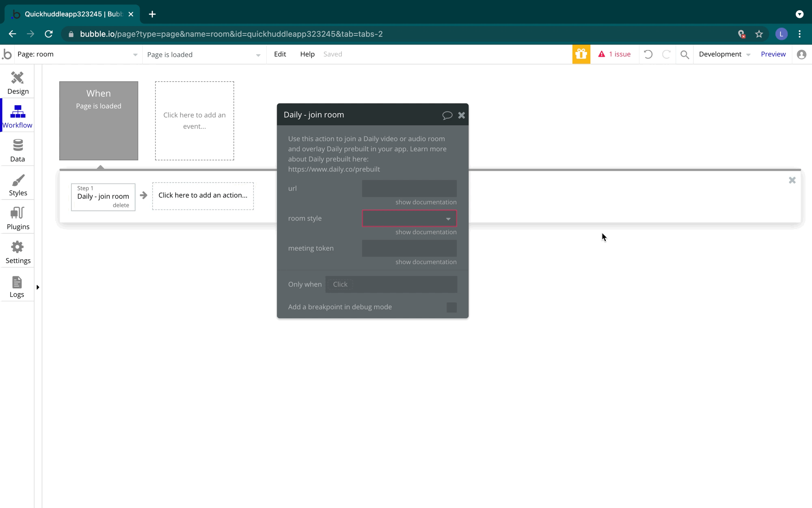
Task: Click here to add an event box
Action: click(x=194, y=121)
